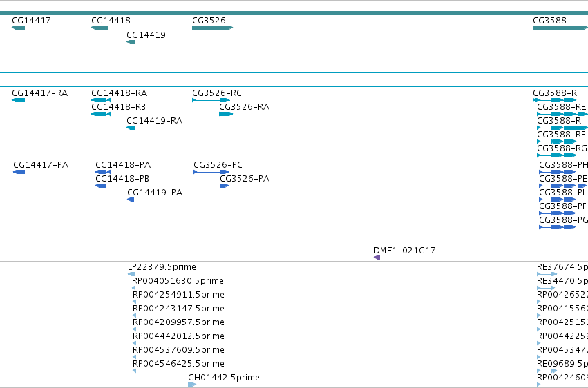Screen dimensions: 588x388
Task: Click the CG3588-RF transcript label
Action: click(561, 135)
